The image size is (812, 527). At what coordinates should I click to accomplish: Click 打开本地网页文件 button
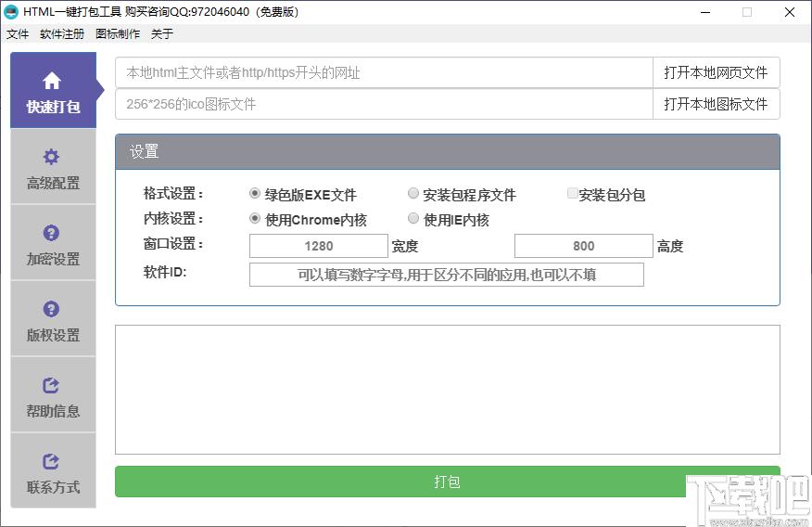[716, 72]
